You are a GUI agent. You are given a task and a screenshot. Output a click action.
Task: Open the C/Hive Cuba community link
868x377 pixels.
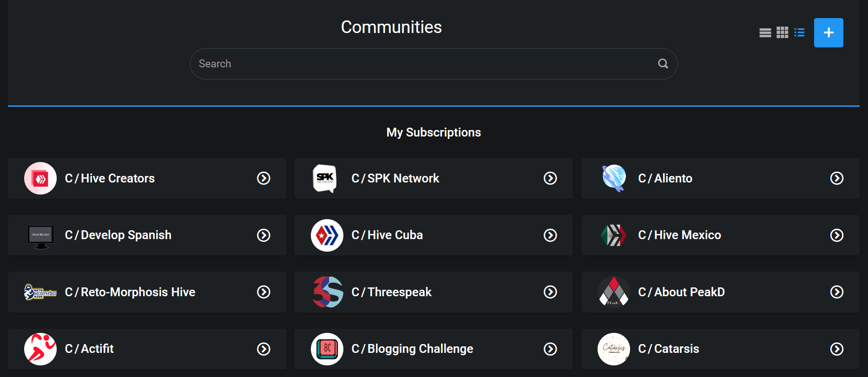387,235
